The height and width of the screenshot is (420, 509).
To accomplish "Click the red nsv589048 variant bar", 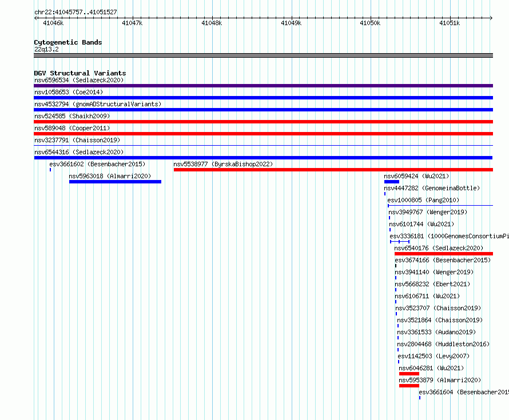I will click(x=263, y=134).
